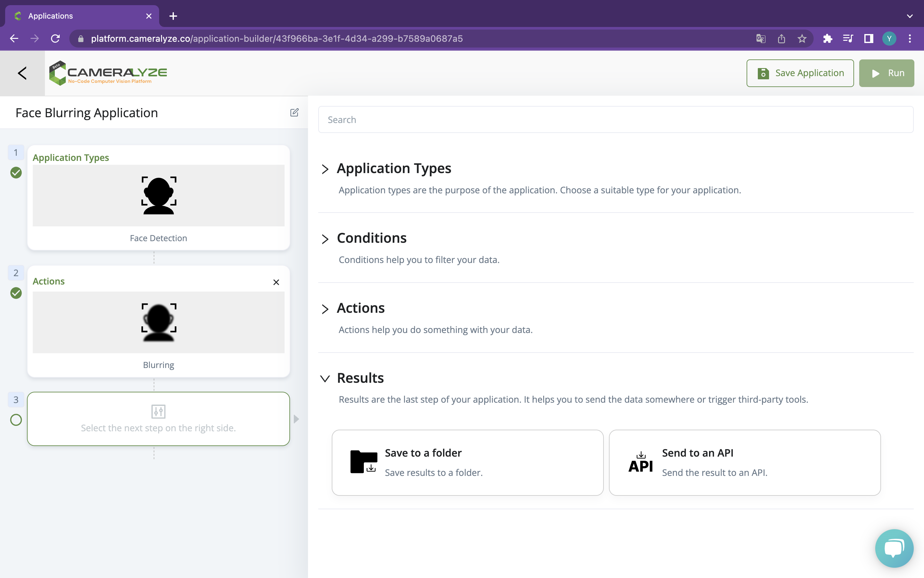Close the Applications browser tab
The width and height of the screenshot is (924, 578).
coord(149,16)
